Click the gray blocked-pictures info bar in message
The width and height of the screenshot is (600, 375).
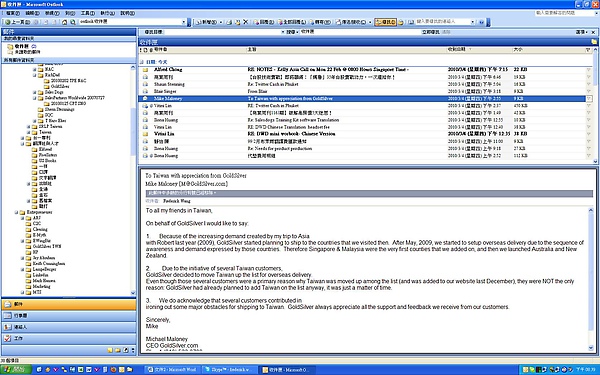(x=369, y=193)
